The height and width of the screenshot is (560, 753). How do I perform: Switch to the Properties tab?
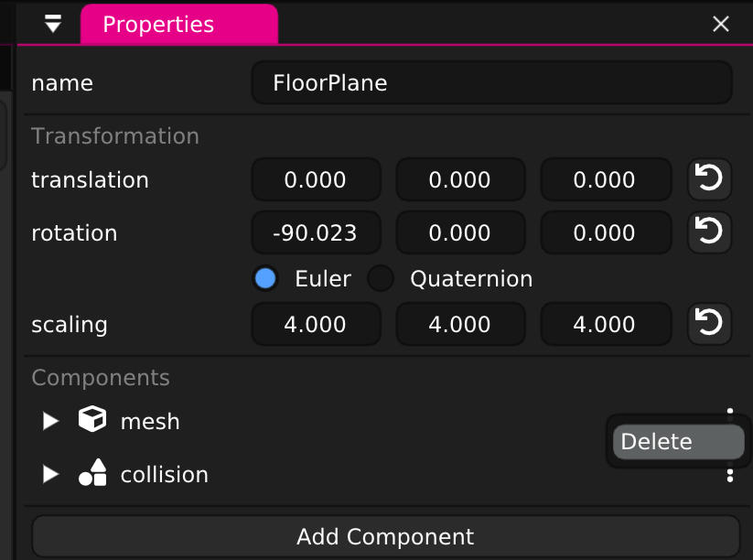point(178,24)
